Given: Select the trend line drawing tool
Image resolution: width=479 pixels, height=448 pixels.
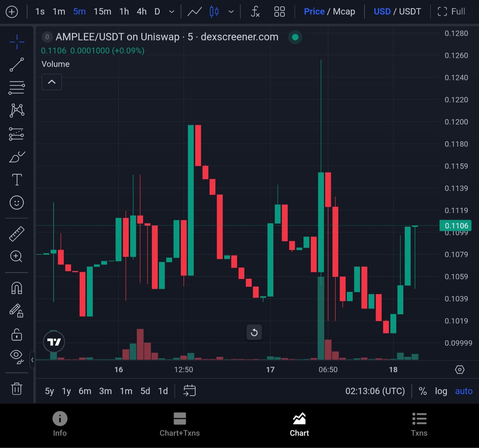Looking at the screenshot, I should click(17, 65).
